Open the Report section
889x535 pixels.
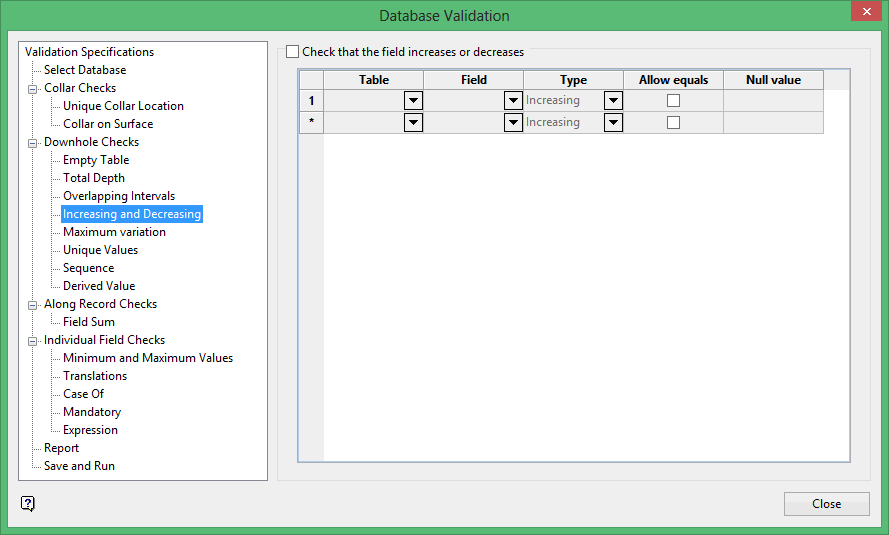click(x=61, y=448)
